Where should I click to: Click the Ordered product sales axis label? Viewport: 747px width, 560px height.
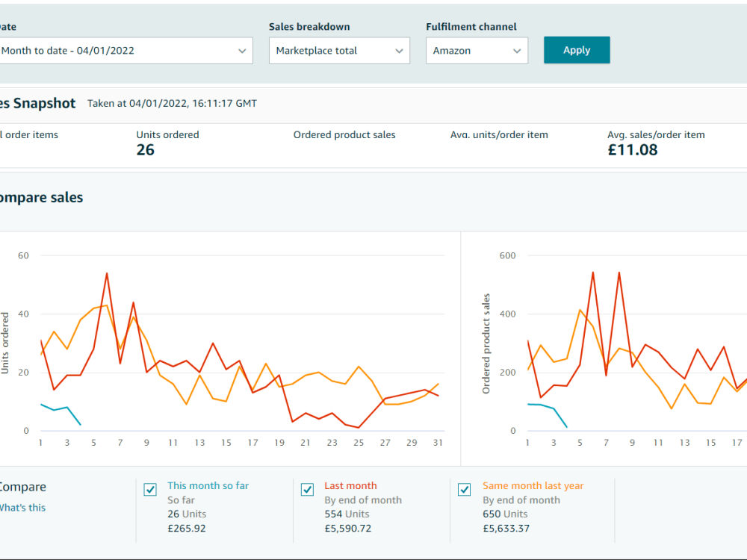(x=486, y=343)
